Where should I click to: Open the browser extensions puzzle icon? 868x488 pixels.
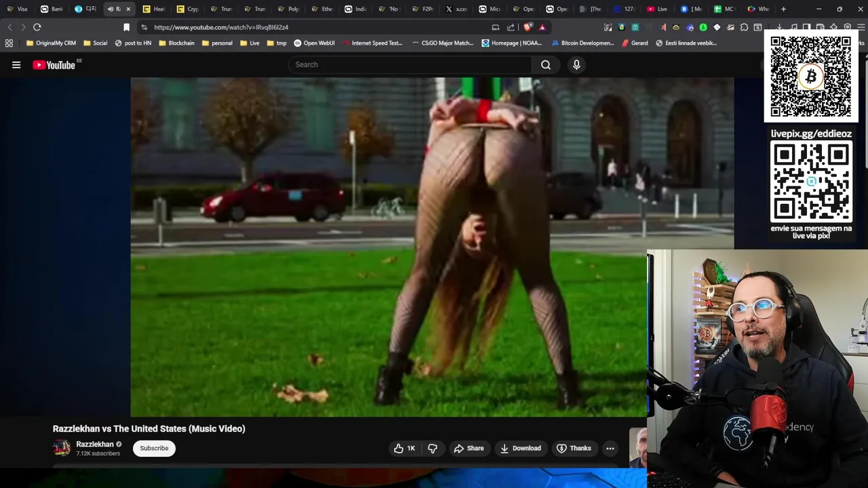click(745, 27)
